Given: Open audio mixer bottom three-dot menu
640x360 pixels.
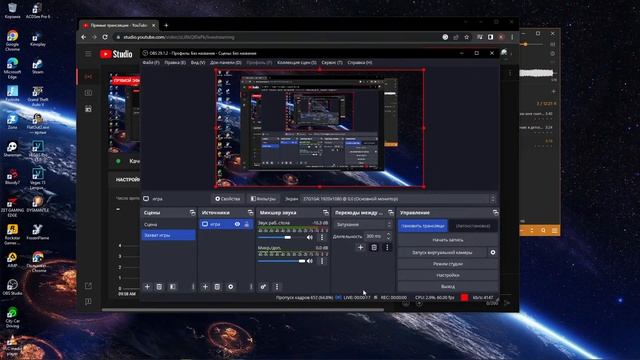Looking at the screenshot, I should (x=277, y=287).
